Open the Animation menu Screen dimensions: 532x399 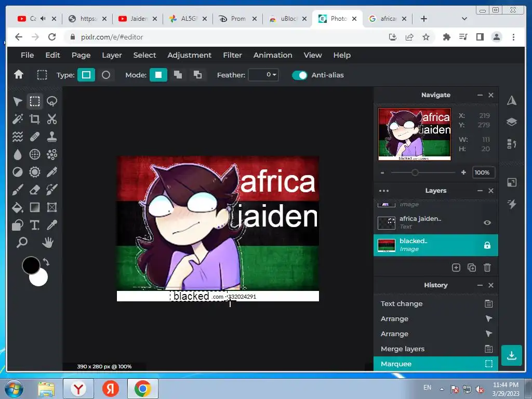(273, 55)
